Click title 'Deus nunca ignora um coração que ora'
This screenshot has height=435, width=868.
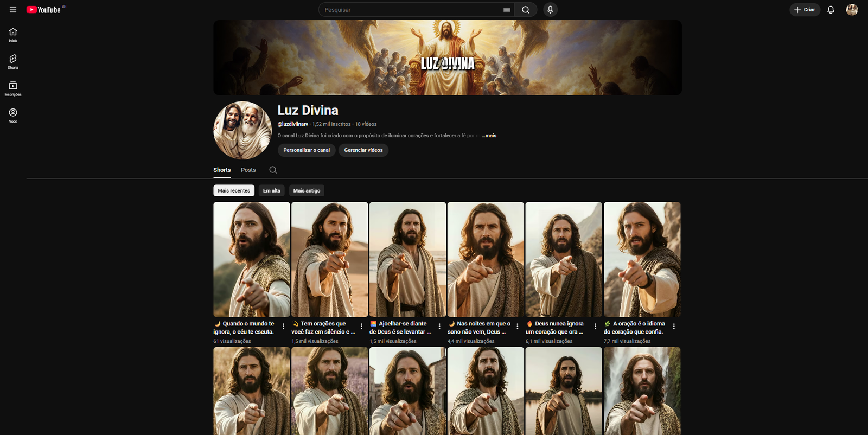click(555, 328)
